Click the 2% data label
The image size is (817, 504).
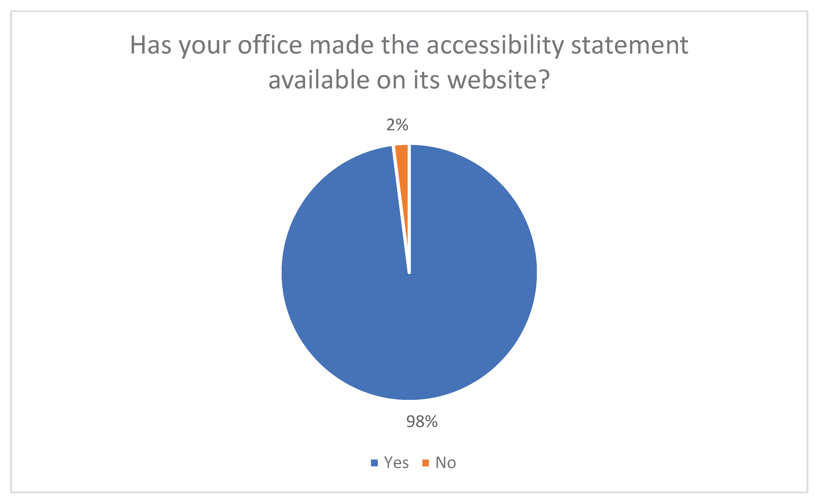(x=397, y=125)
